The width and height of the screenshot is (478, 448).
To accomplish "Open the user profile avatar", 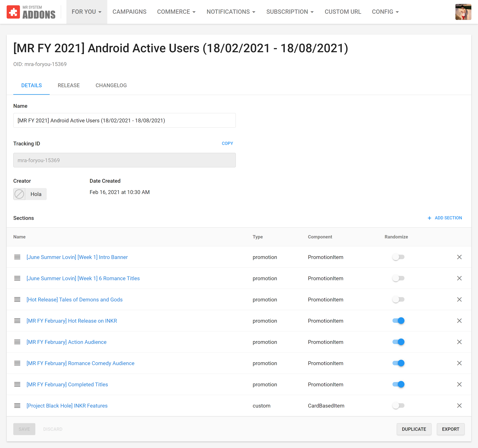I will [x=463, y=12].
